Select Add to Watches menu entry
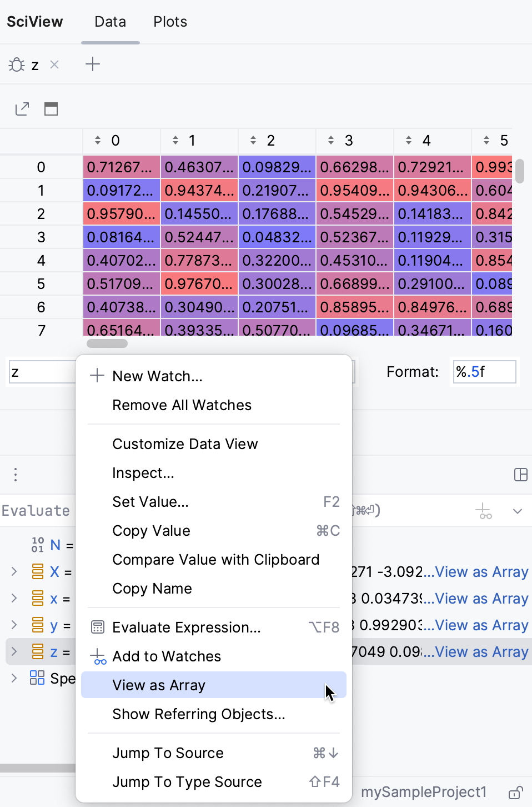The height and width of the screenshot is (807, 532). 214,656
